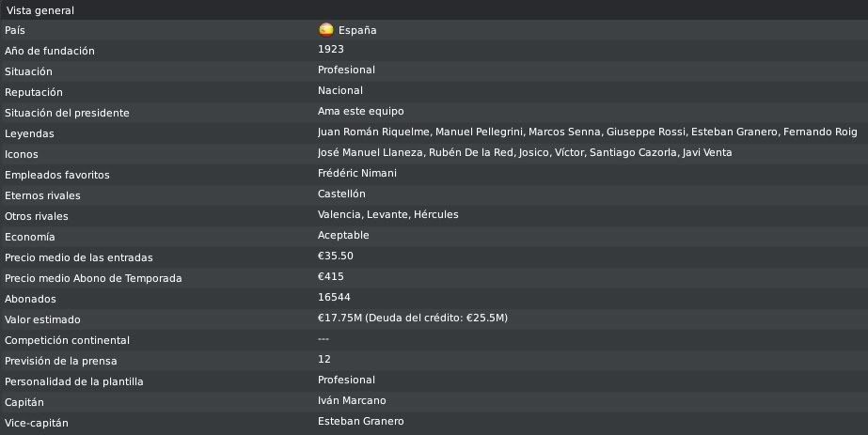
Task: Click Frédéric Nimani in favorite staff
Action: [357, 173]
